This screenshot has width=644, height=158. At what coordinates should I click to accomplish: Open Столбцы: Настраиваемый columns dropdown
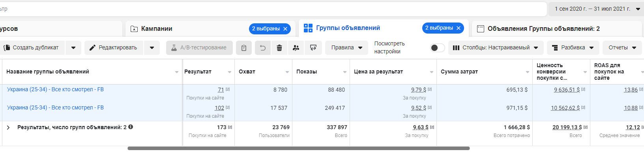(x=496, y=48)
